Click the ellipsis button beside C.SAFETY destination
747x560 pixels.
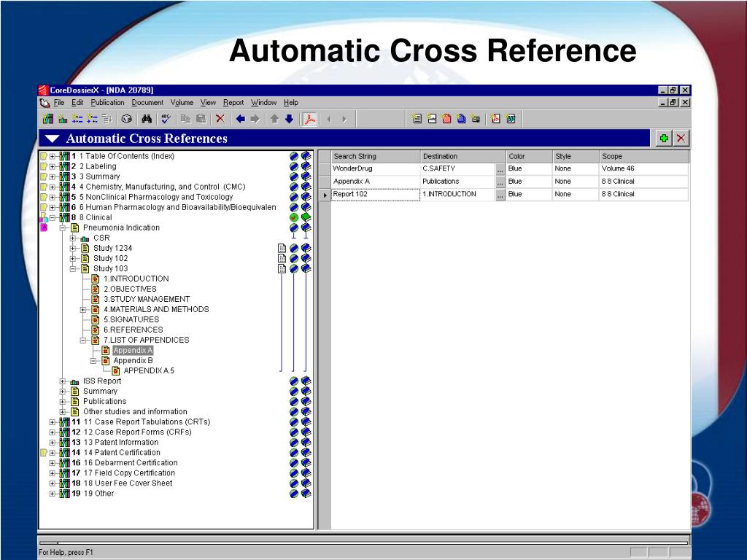click(500, 169)
